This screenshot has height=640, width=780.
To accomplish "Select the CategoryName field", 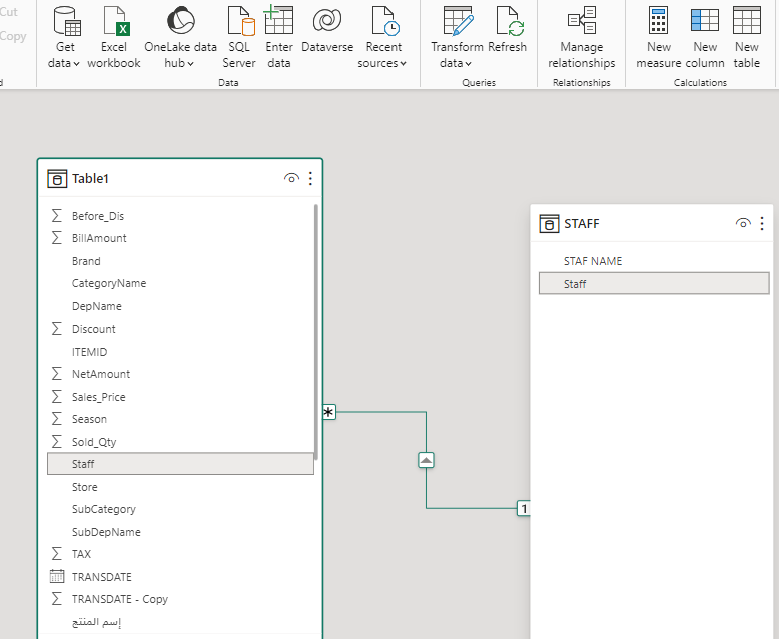I will click(180, 283).
